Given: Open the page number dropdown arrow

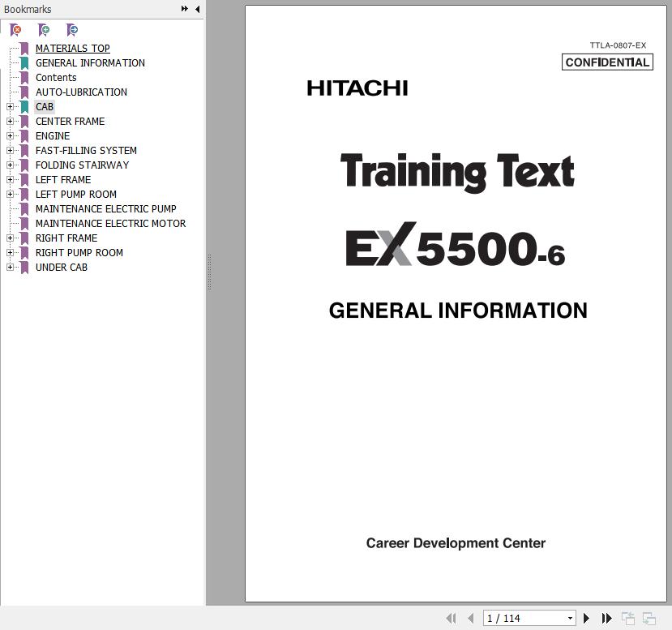Looking at the screenshot, I should click(x=570, y=618).
